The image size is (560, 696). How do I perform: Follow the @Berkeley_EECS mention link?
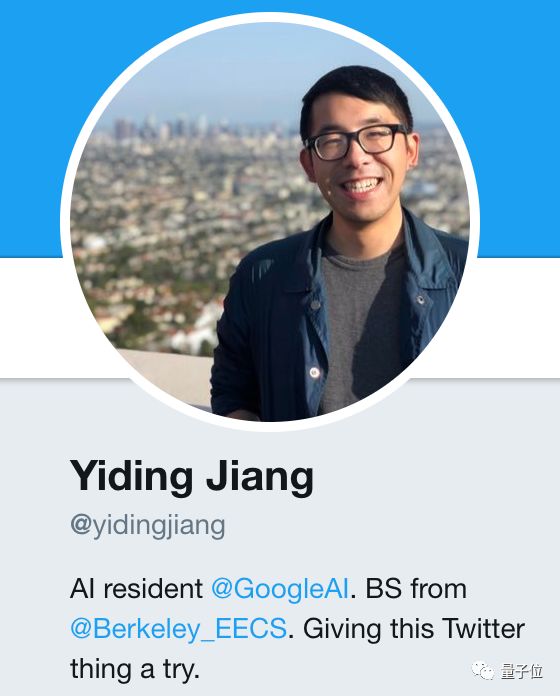[x=178, y=629]
